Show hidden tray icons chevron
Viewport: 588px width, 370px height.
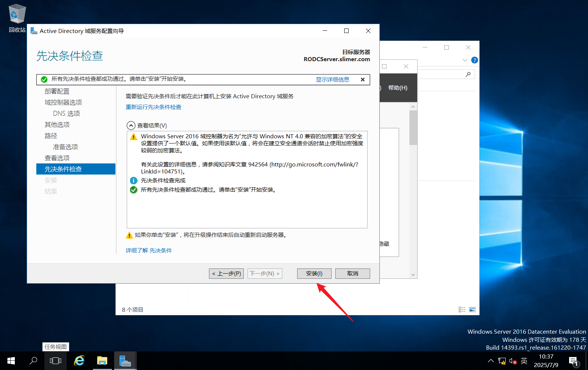click(x=491, y=361)
